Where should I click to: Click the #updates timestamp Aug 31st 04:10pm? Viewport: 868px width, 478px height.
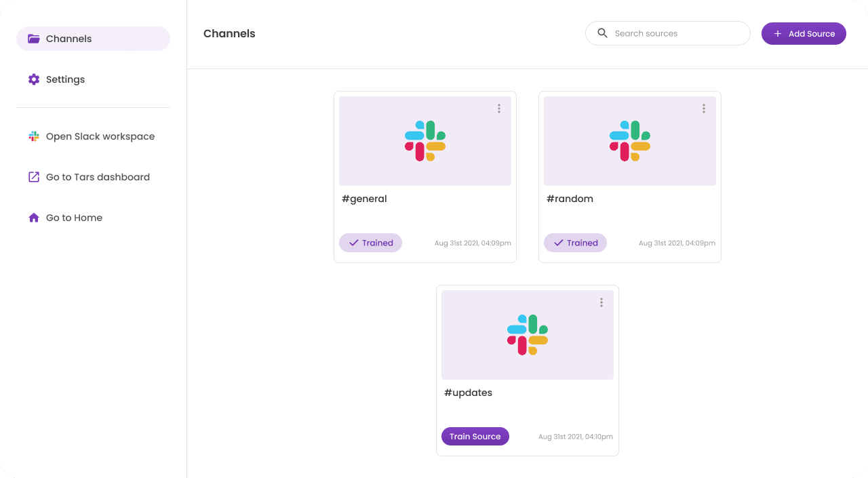[x=576, y=437]
